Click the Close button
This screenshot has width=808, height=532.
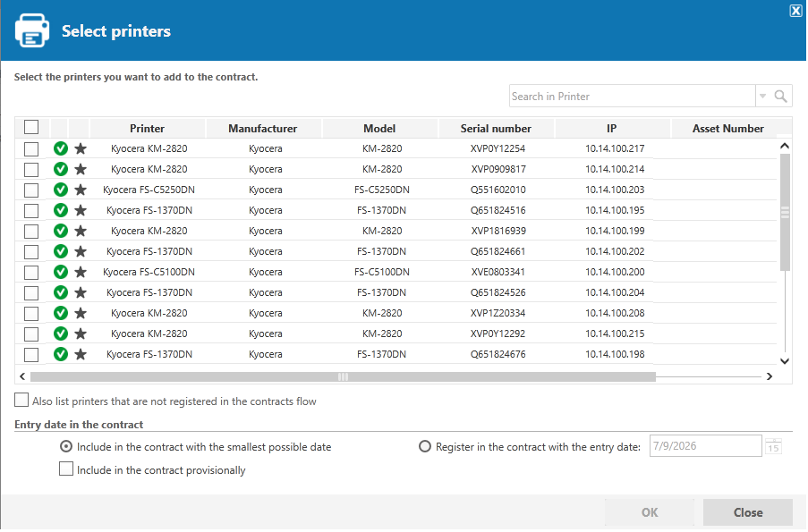pyautogui.click(x=748, y=513)
